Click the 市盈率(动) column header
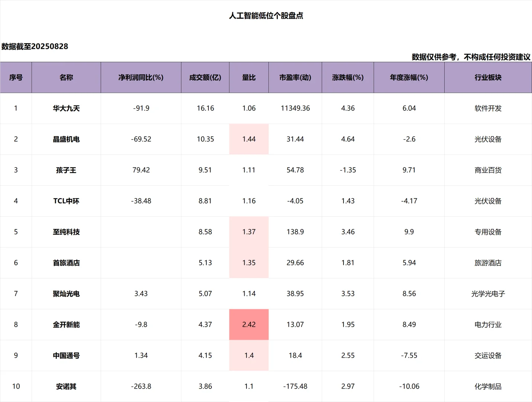Viewport: 532px width, 402px height. (x=295, y=77)
